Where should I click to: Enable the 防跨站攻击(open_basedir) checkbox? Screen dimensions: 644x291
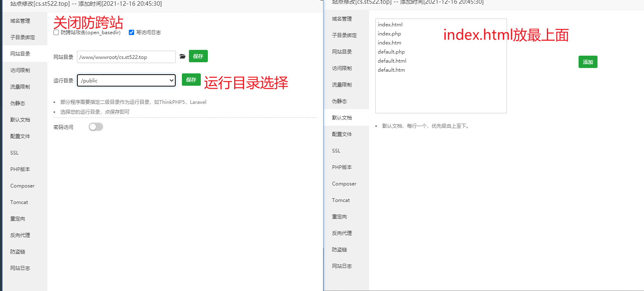56,33
